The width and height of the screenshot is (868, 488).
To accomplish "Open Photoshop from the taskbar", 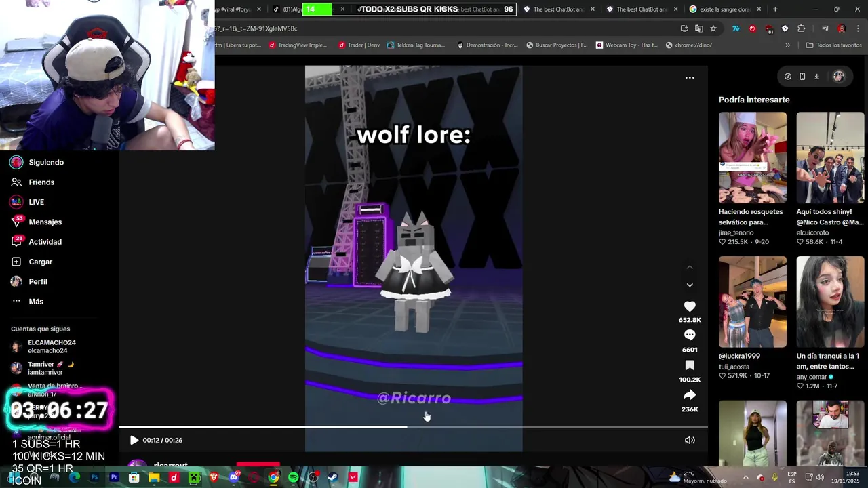I will point(94,477).
